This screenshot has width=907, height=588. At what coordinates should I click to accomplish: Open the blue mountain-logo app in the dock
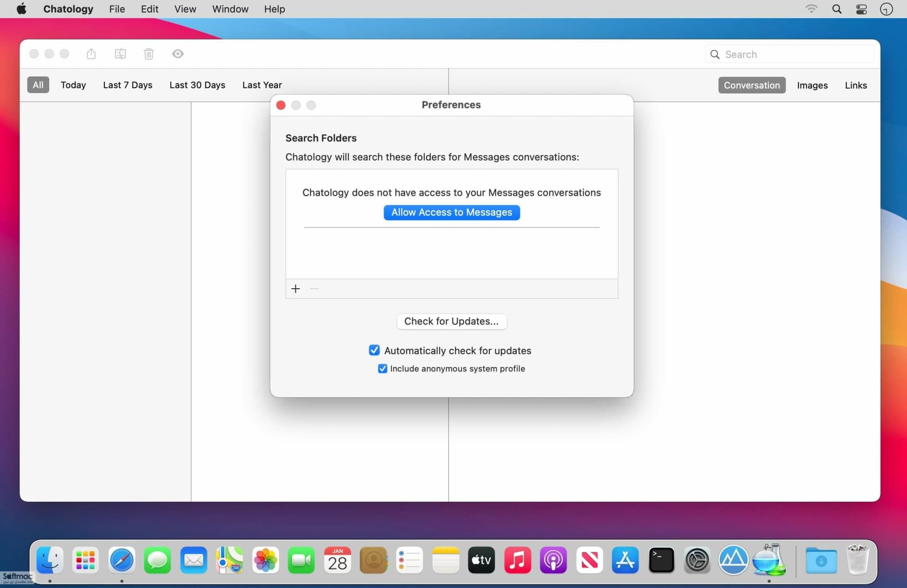pyautogui.click(x=733, y=560)
